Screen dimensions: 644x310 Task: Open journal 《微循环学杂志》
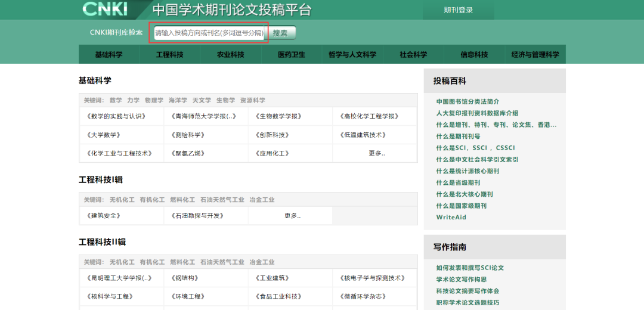click(x=363, y=296)
